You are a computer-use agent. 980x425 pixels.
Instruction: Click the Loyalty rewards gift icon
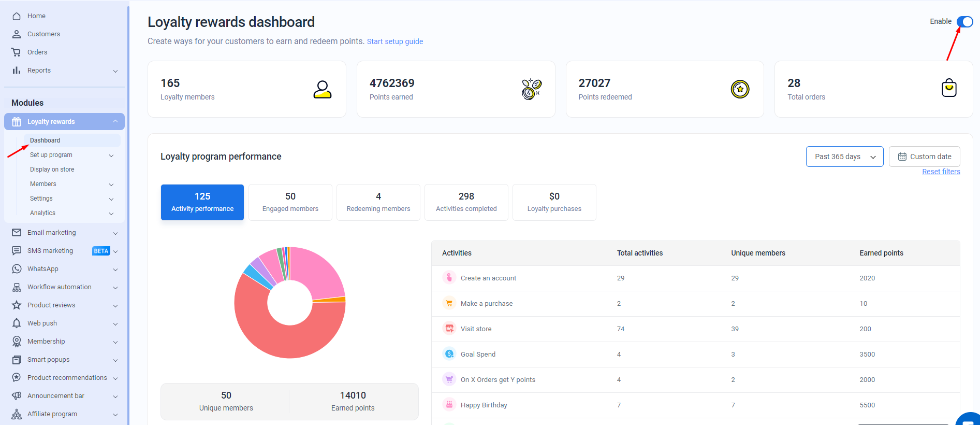[17, 122]
